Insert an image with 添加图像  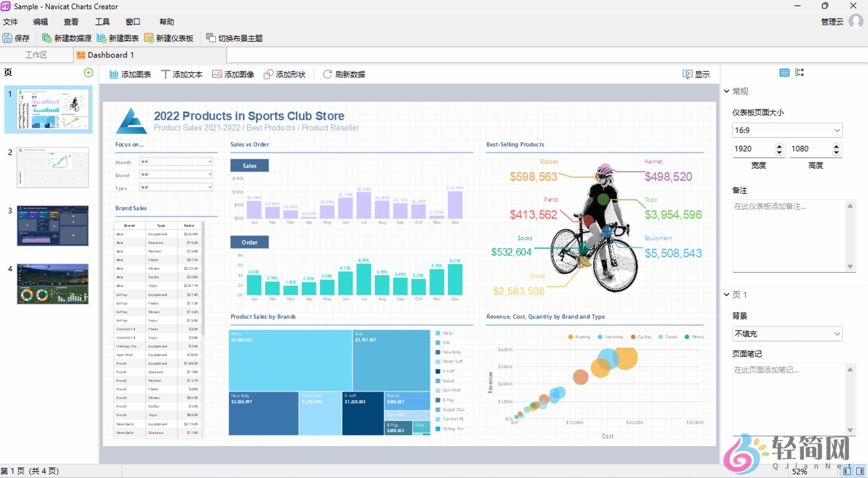(232, 74)
